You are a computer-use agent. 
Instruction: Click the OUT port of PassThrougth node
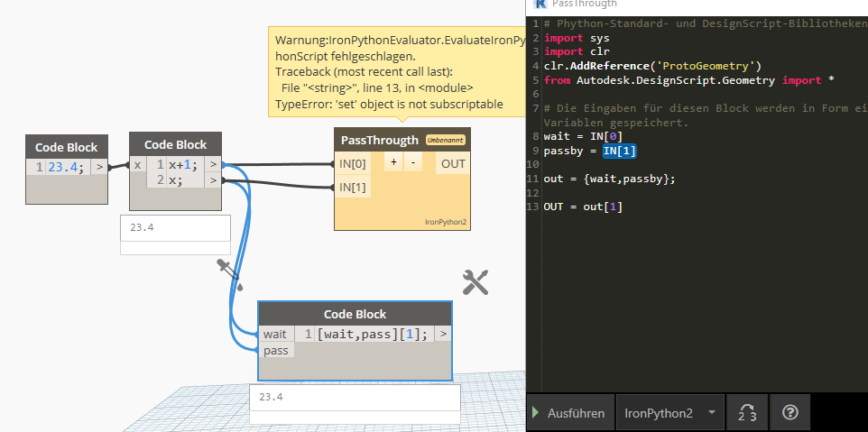click(453, 164)
